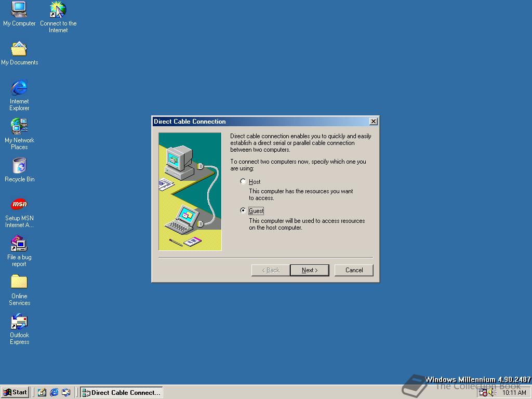The width and height of the screenshot is (532, 399).
Task: Select the Host radio option
Action: point(243,181)
